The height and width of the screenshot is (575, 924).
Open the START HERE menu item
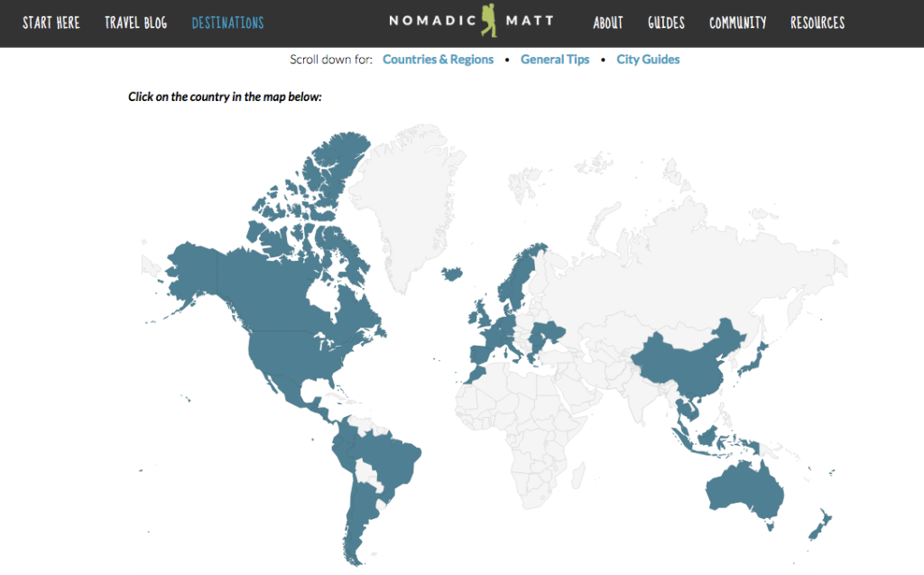pyautogui.click(x=51, y=23)
